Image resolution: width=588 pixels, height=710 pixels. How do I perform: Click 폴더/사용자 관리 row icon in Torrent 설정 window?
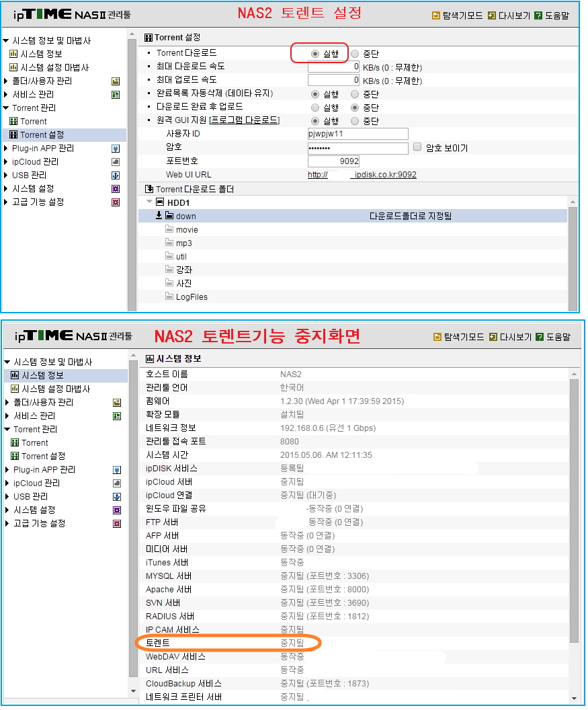tap(116, 81)
